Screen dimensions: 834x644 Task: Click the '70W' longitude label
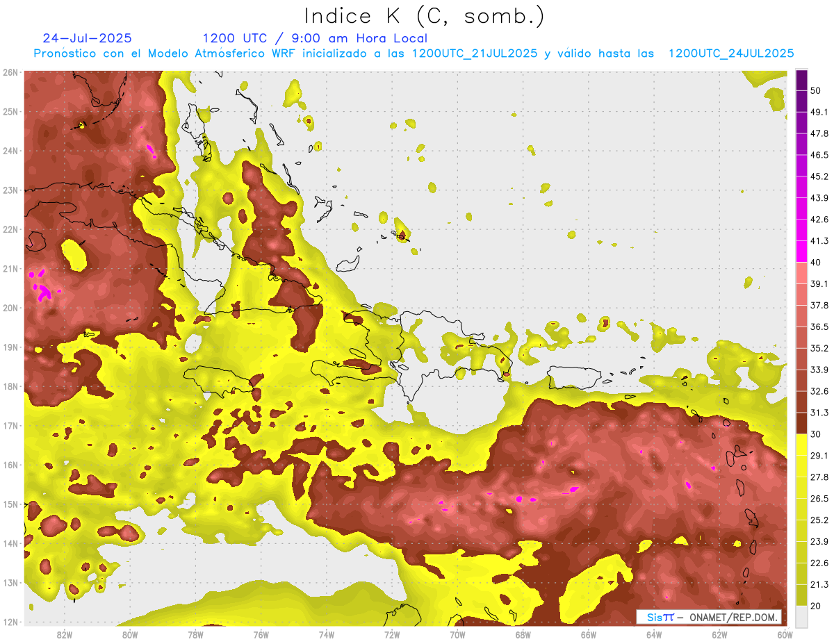[457, 635]
